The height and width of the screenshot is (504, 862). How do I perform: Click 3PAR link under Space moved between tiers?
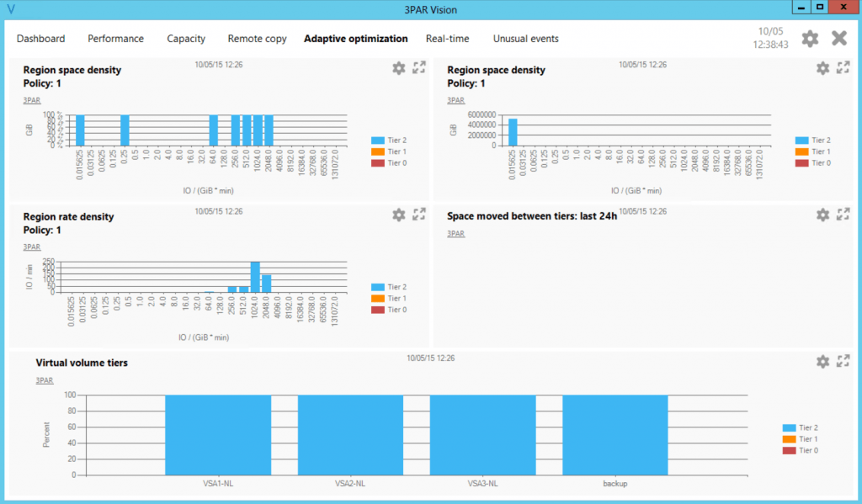[x=455, y=234]
